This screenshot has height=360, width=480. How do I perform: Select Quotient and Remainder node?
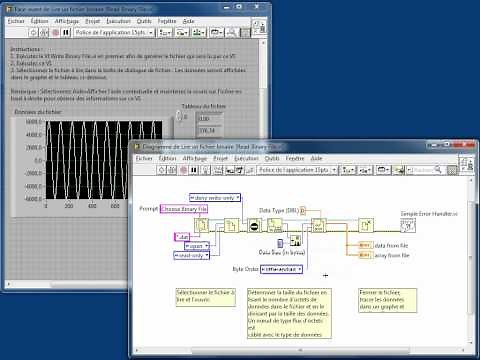click(x=295, y=240)
